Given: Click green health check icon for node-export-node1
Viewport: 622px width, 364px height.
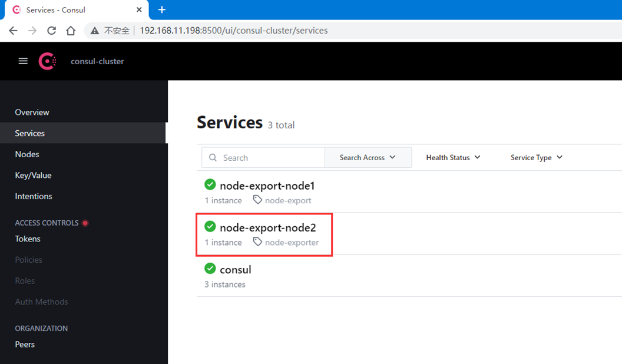Looking at the screenshot, I should 210,184.
